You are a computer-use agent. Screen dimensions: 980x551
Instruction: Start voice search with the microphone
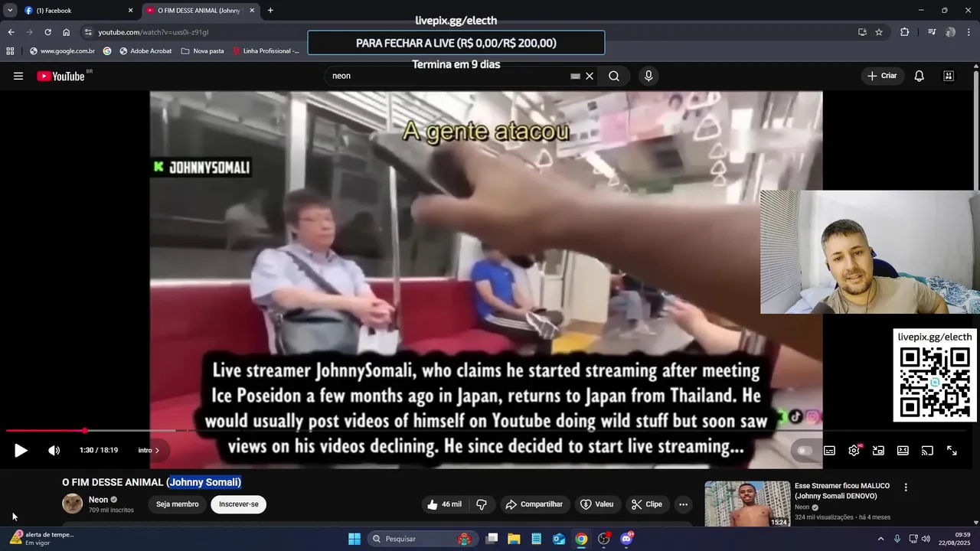(x=648, y=76)
